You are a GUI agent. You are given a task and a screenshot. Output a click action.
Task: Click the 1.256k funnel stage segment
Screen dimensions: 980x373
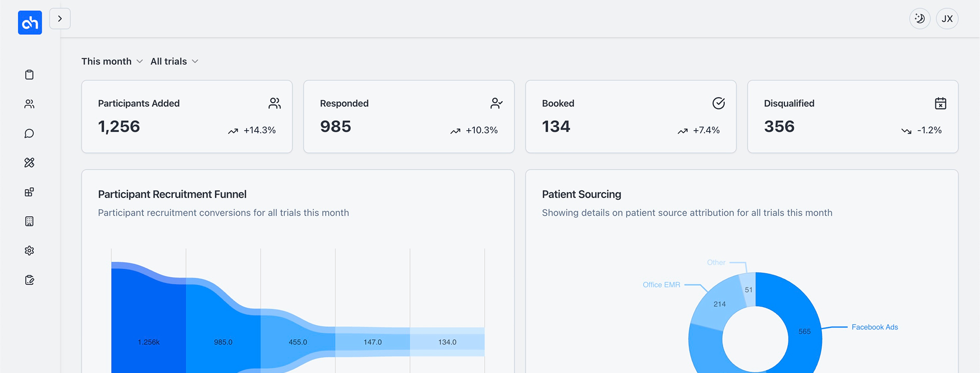tap(148, 341)
